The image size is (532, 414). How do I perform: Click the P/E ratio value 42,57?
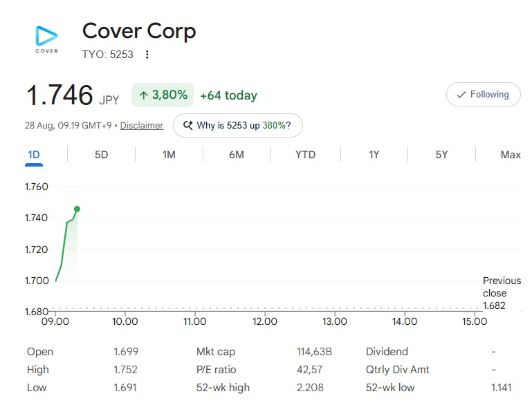309,370
